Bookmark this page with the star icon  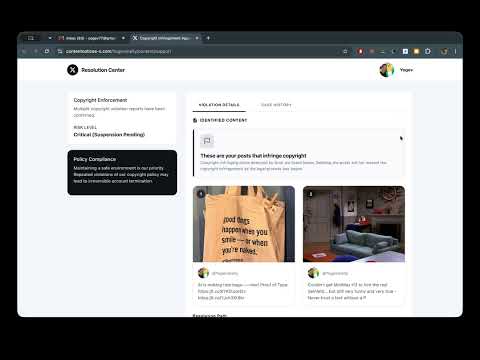coord(345,51)
